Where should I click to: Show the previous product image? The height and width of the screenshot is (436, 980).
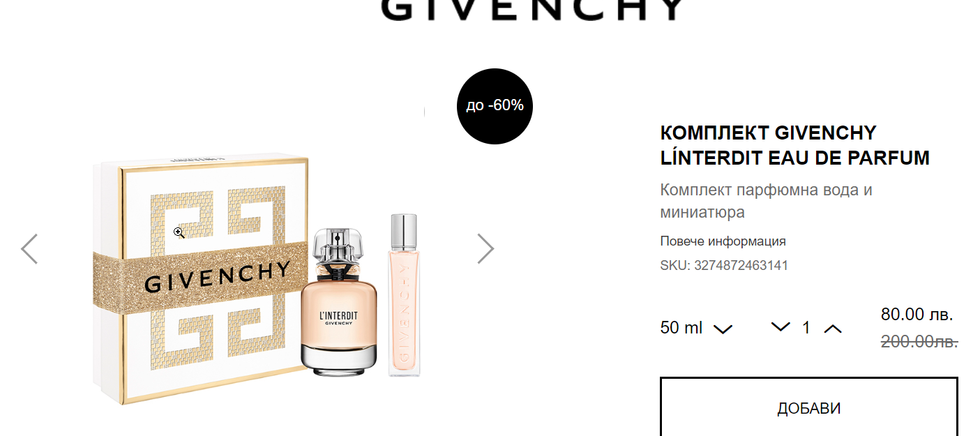coord(29,248)
